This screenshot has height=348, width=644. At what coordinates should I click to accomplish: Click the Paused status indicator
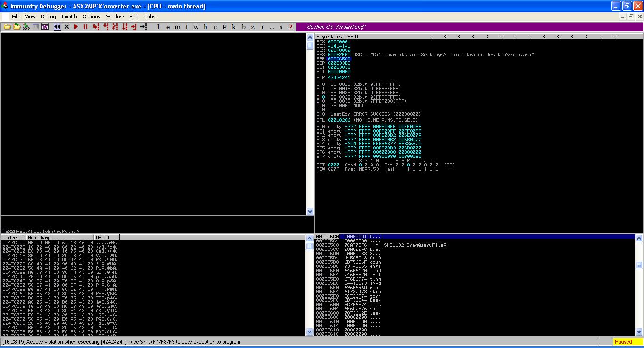click(x=627, y=342)
